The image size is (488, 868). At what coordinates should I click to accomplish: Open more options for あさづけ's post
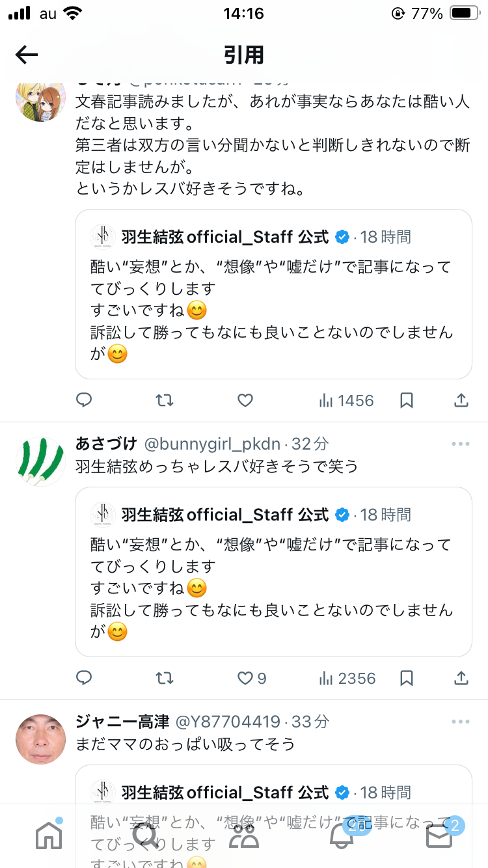point(460,444)
